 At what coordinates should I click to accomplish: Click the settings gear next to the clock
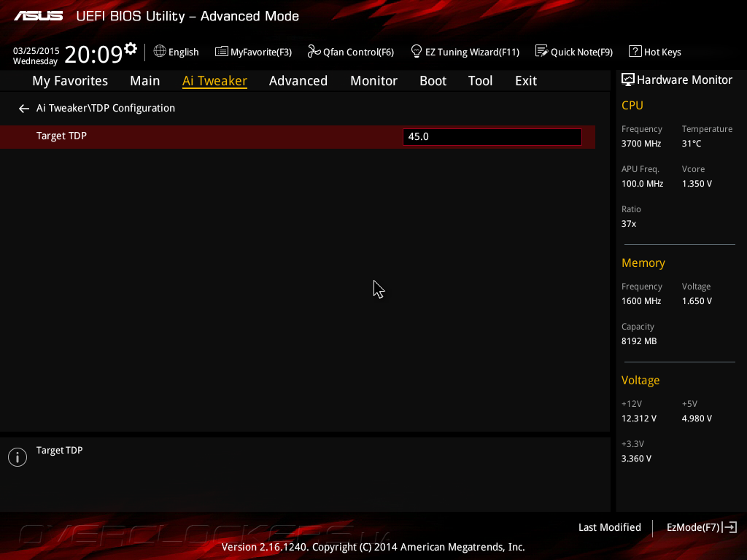coord(131,49)
